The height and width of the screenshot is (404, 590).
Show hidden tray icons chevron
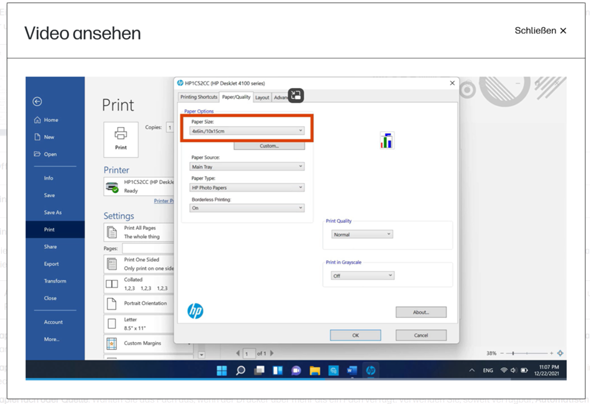click(x=471, y=371)
